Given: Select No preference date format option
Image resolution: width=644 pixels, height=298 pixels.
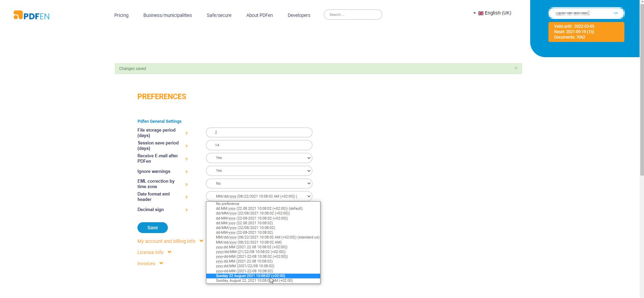Looking at the screenshot, I should pyautogui.click(x=263, y=204).
